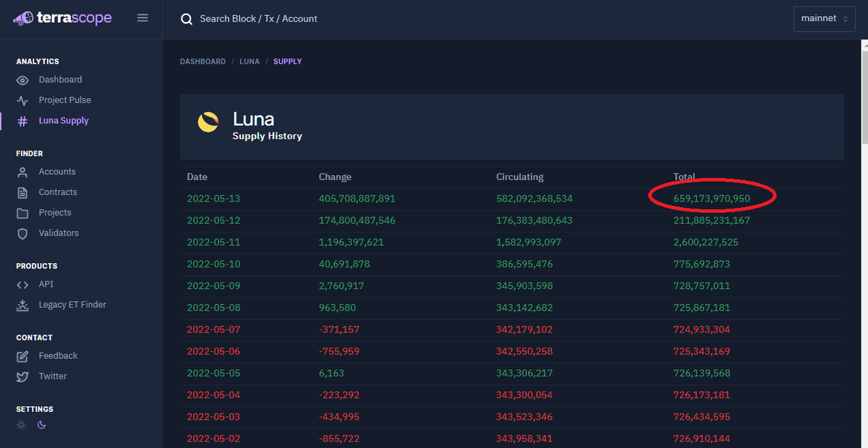The height and width of the screenshot is (448, 868).
Task: Click the 405,708,887,891 change value
Action: (x=357, y=199)
